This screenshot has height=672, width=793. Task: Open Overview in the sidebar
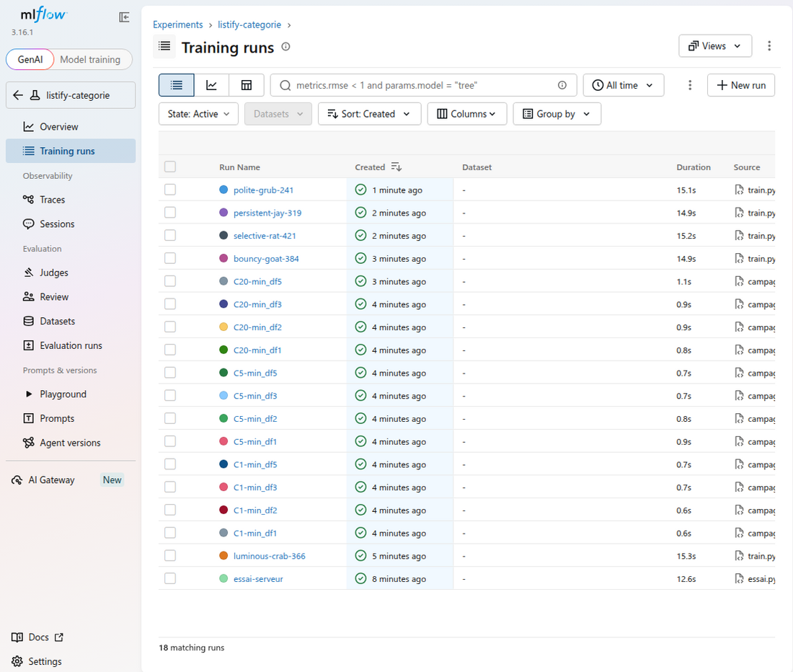71,126
